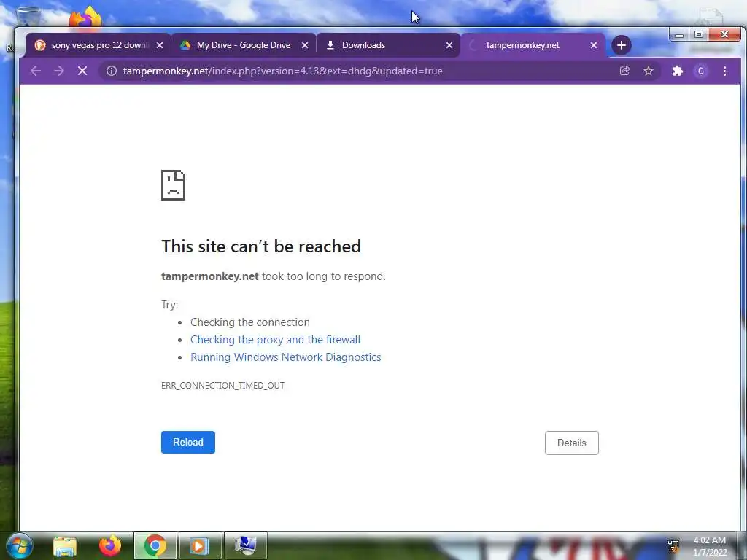
Task: Click 'Checking the connection' suggestion text
Action: 250,322
